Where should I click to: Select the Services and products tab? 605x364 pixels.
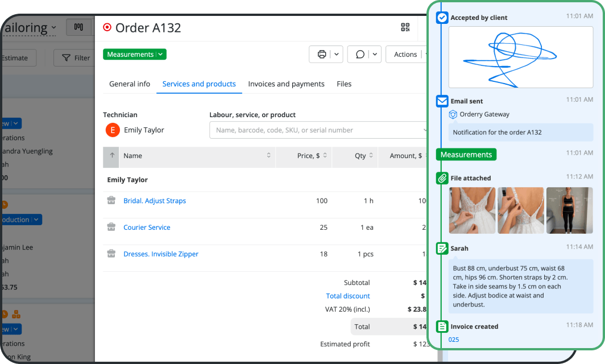pyautogui.click(x=199, y=84)
